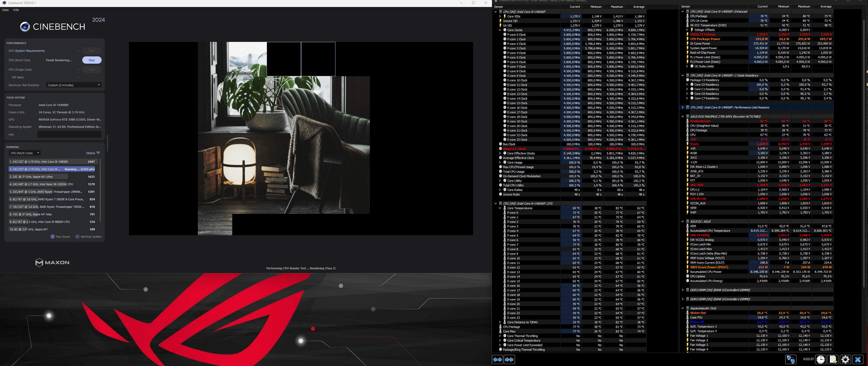This screenshot has width=868, height=366.
Task: Click the Cinebench logo sphere icon
Action: pos(25,27)
